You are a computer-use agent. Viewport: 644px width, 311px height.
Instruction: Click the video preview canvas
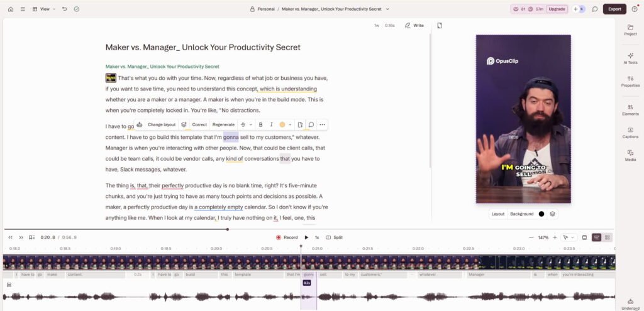point(523,119)
